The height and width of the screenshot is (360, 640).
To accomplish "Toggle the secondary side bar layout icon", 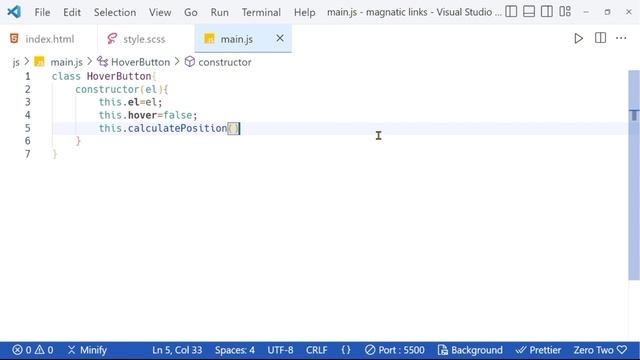I will [547, 12].
